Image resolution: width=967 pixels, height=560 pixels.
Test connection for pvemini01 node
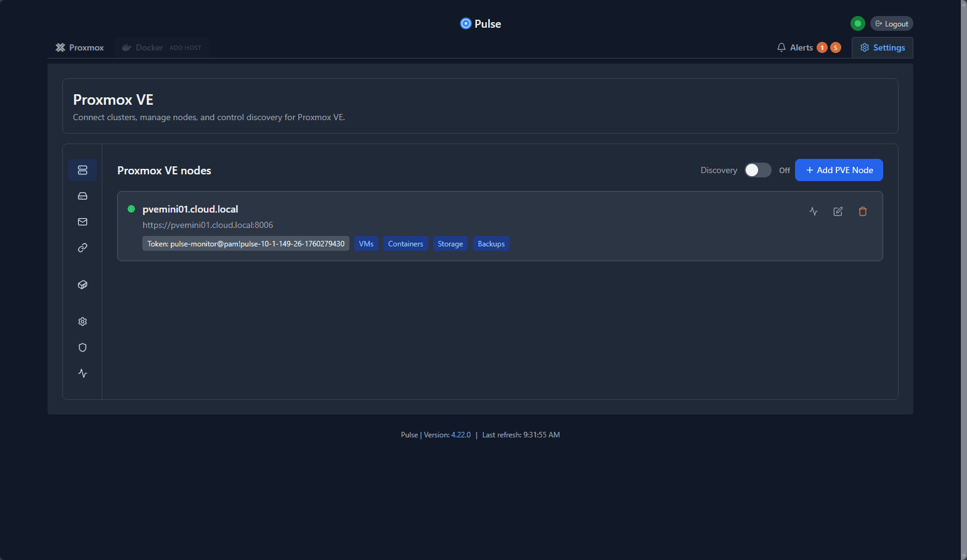point(814,211)
